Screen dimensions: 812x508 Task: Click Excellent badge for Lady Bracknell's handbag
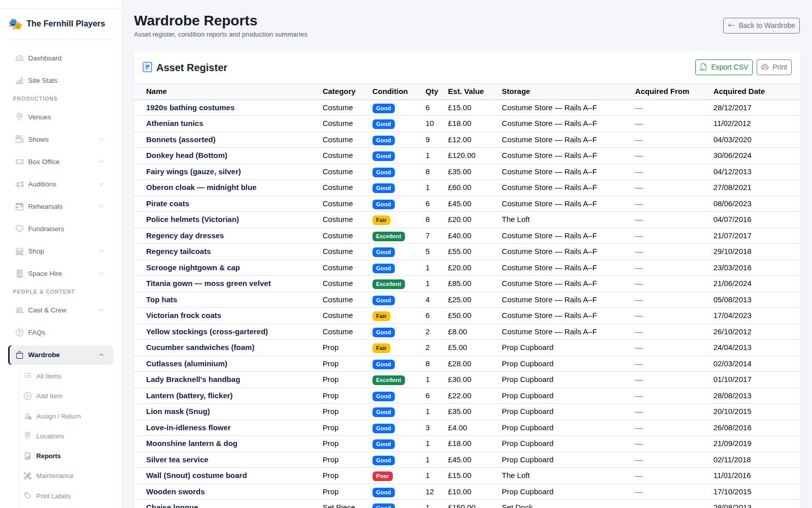tap(389, 380)
